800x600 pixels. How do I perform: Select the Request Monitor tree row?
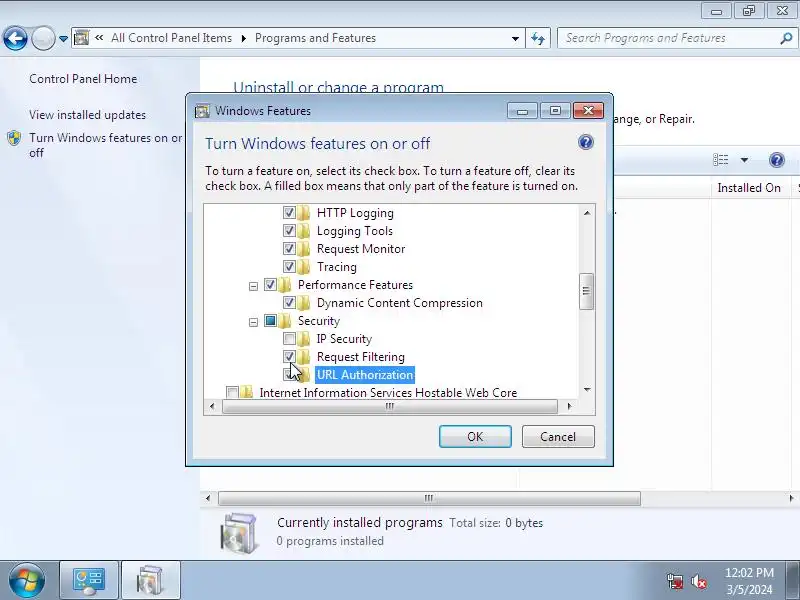(x=361, y=248)
